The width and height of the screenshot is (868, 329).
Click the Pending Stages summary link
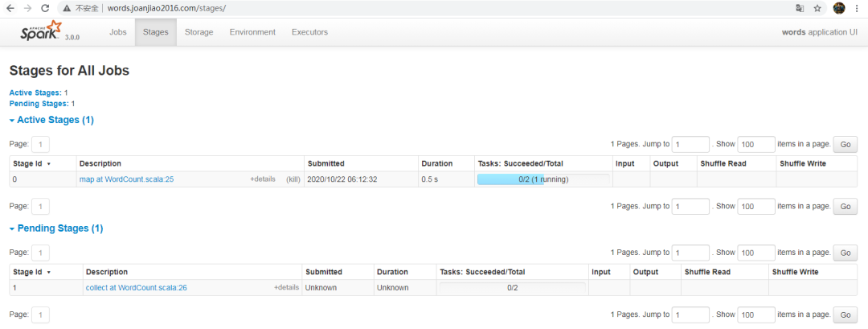click(x=39, y=104)
